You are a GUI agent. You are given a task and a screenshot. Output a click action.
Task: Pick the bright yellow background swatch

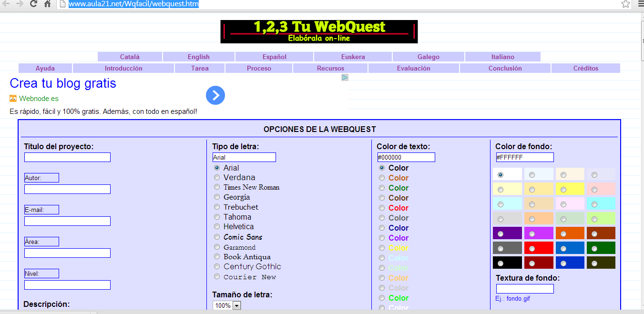click(x=570, y=189)
